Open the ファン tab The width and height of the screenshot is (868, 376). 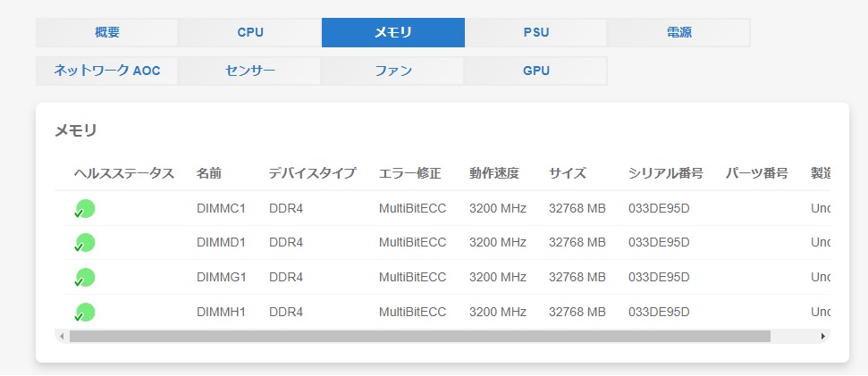click(x=393, y=71)
